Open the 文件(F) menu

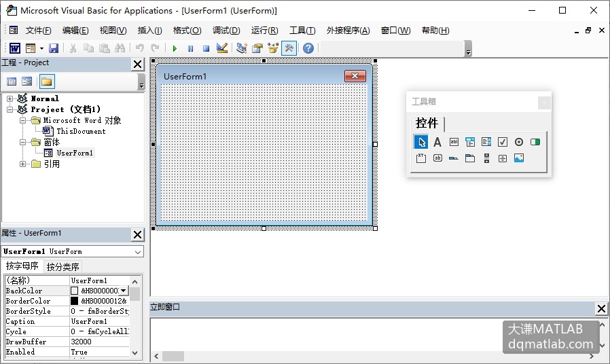(38, 31)
